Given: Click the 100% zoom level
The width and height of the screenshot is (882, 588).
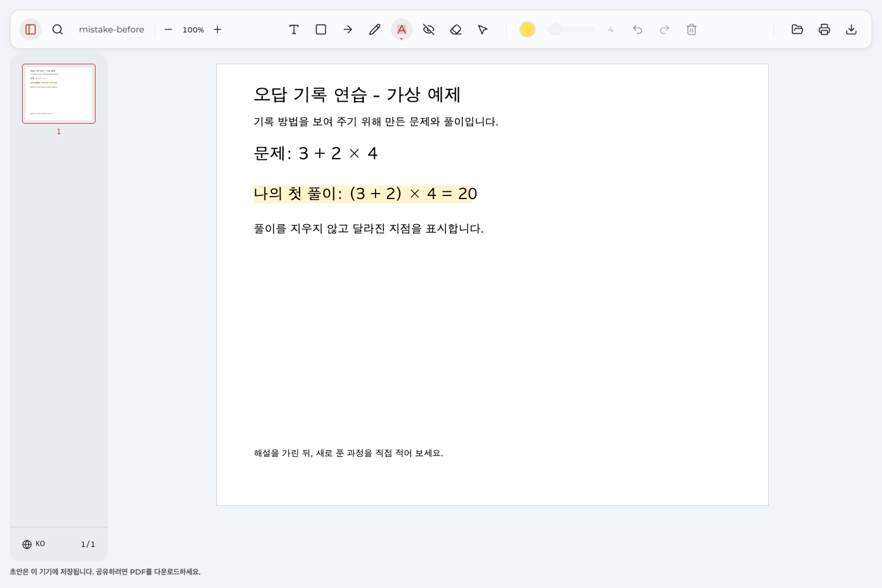Looking at the screenshot, I should [193, 29].
